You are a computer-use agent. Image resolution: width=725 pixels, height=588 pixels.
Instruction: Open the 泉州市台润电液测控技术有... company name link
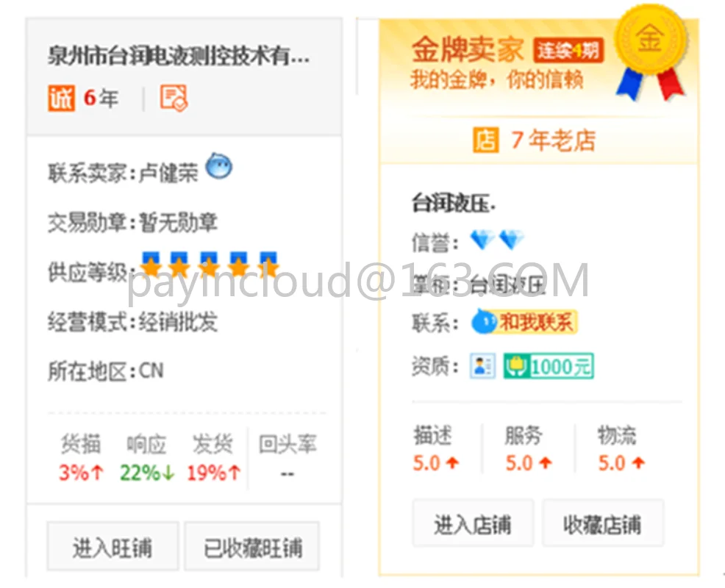tap(179, 55)
